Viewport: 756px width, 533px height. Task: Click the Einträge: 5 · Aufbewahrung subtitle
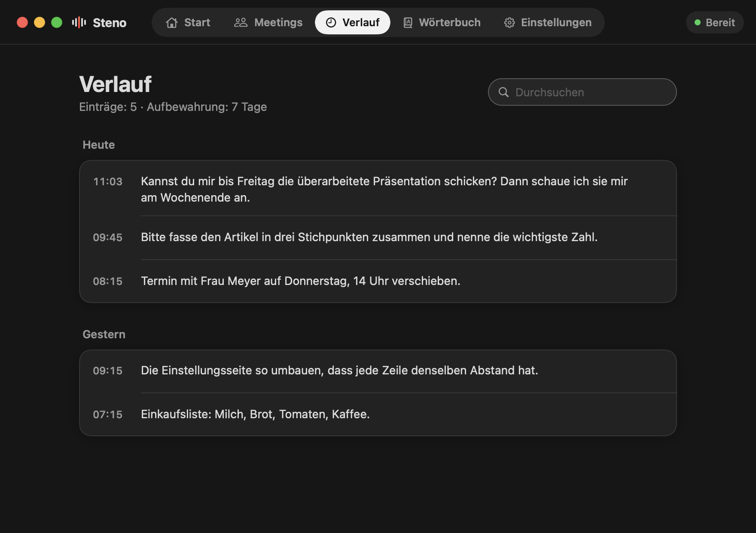click(x=173, y=107)
